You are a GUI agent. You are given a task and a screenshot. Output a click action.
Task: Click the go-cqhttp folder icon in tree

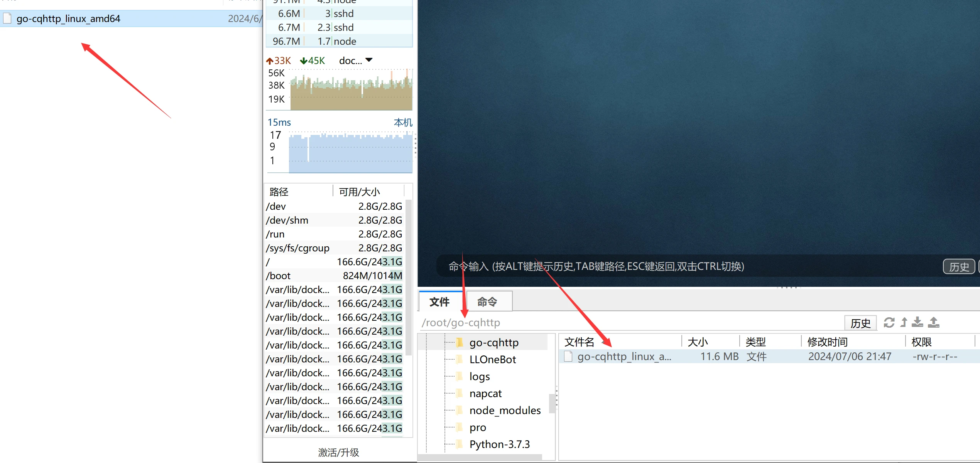pos(460,342)
